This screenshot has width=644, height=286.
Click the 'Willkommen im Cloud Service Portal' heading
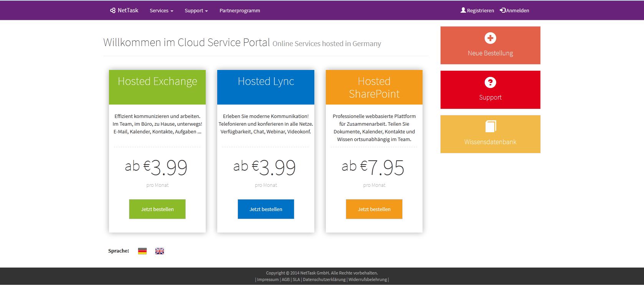[x=187, y=42]
